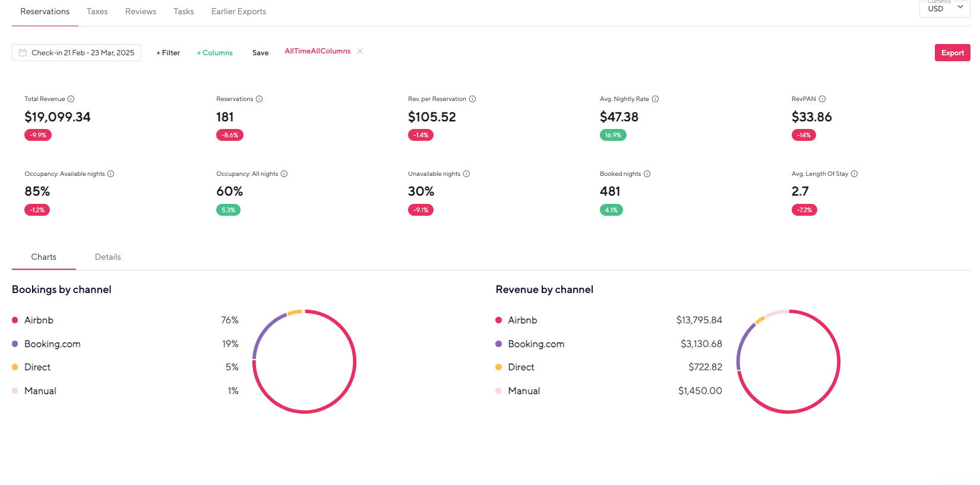
Task: Click info icon next to Total Revenue
Action: pyautogui.click(x=71, y=99)
